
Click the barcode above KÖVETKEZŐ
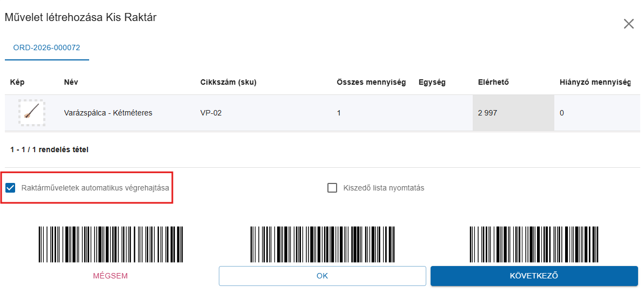(x=534, y=244)
